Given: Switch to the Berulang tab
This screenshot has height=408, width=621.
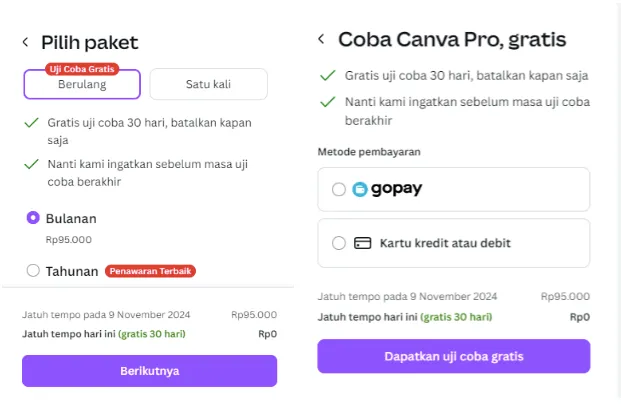Looking at the screenshot, I should [x=82, y=86].
